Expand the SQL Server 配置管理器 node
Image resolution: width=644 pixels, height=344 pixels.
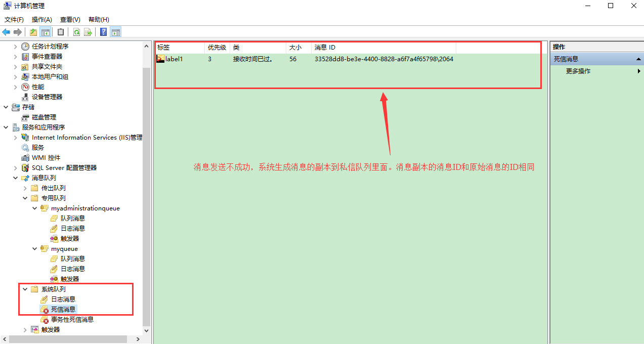coord(15,167)
